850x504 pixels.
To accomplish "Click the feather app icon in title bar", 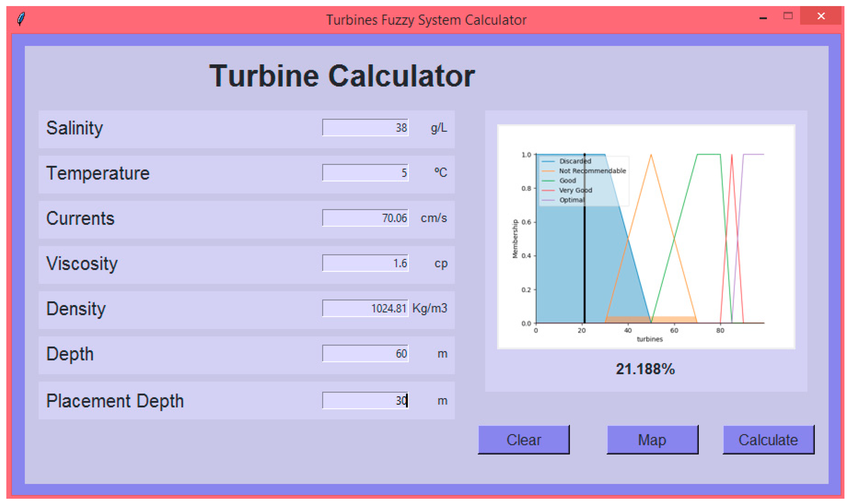I will [21, 19].
